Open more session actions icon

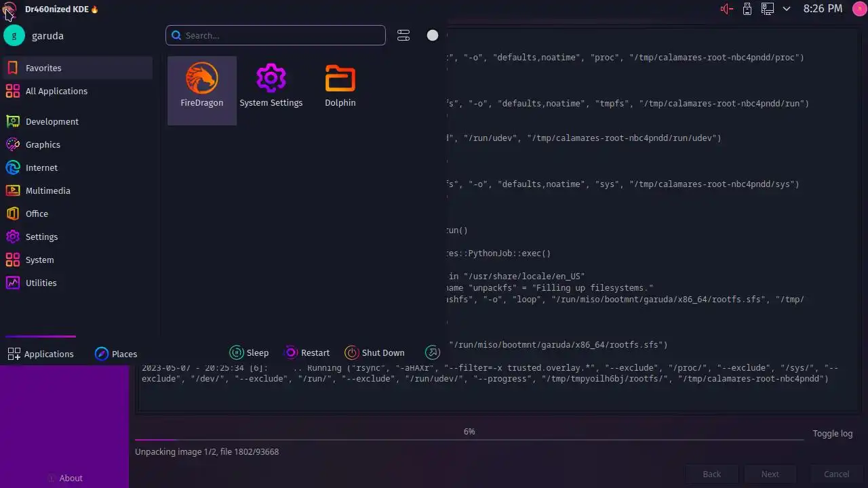(x=433, y=352)
